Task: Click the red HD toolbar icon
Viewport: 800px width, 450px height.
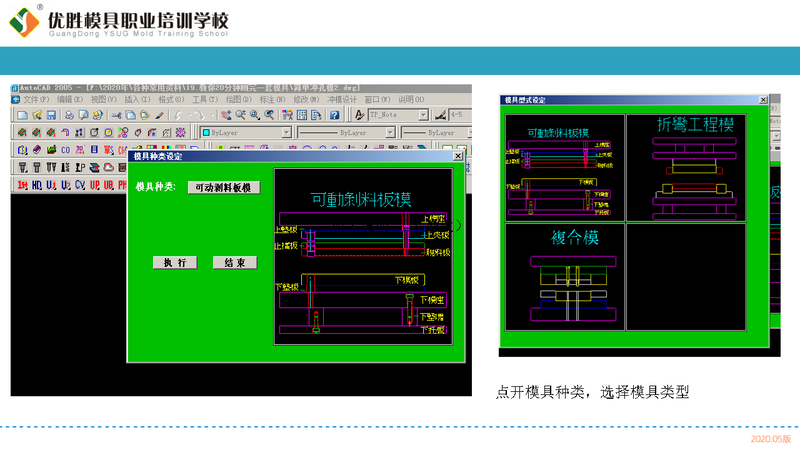Action: click(37, 184)
